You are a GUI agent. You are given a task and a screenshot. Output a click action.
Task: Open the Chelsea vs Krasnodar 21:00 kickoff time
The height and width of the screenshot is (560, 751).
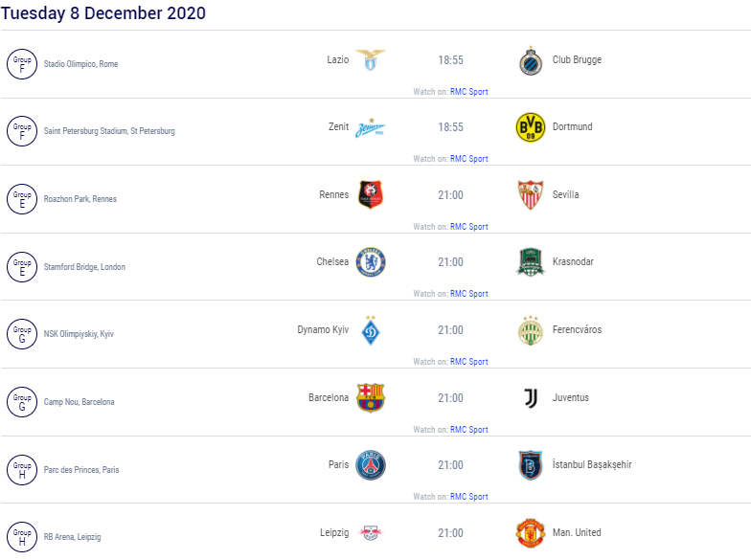click(450, 262)
